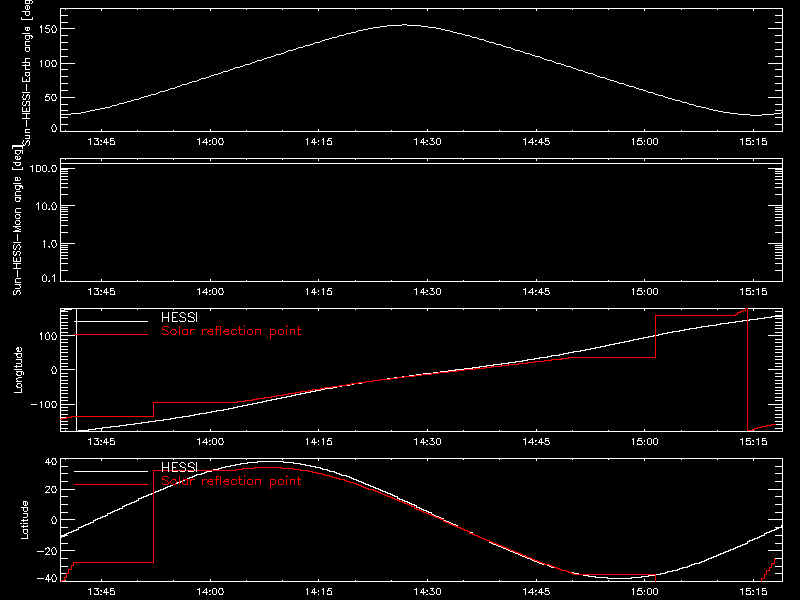Select the HESSI legend label in Longitude plot
Viewport: 800px width, 600px height.
point(179,317)
